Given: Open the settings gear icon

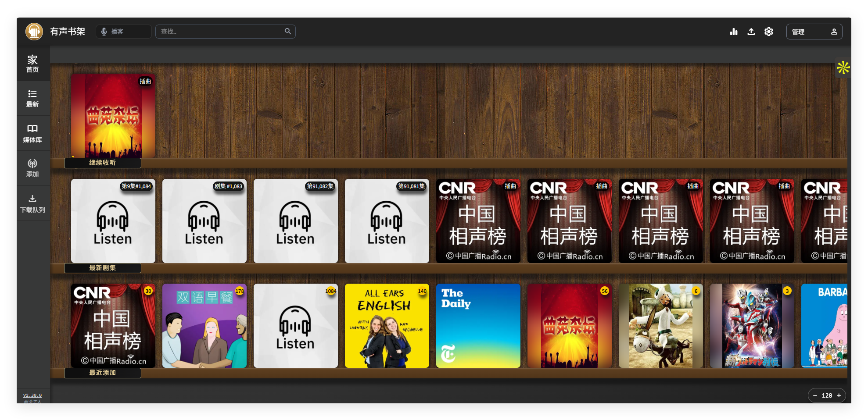Looking at the screenshot, I should coord(769,32).
